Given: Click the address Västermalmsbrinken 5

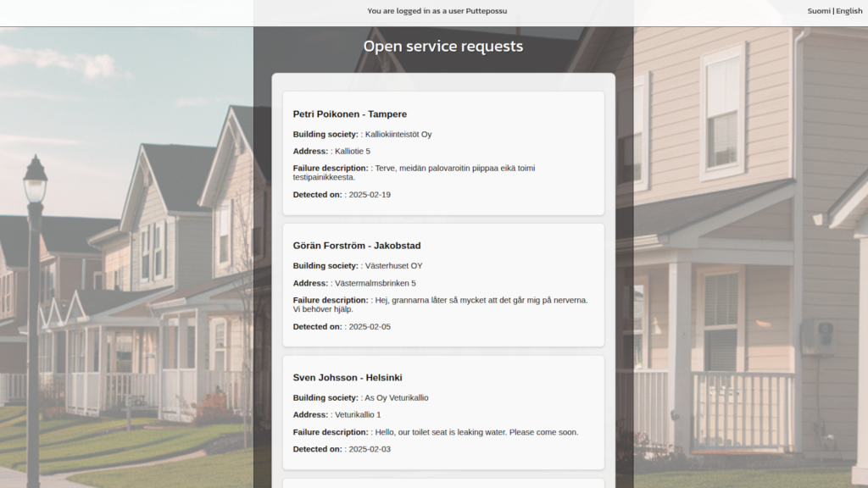Looking at the screenshot, I should [376, 283].
